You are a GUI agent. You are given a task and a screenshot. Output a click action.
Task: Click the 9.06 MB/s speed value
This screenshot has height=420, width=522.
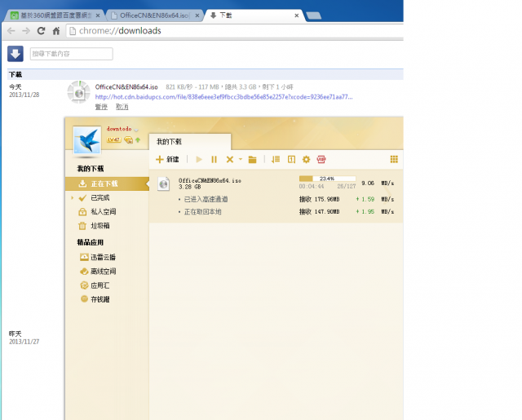pos(378,183)
